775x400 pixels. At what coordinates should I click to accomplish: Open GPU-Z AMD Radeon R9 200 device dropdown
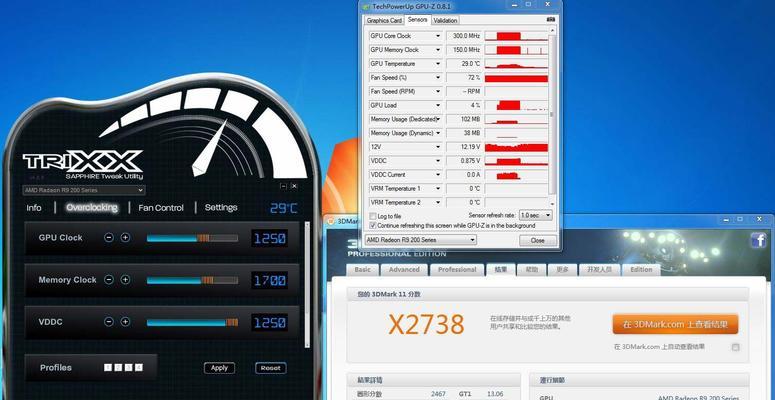point(421,240)
